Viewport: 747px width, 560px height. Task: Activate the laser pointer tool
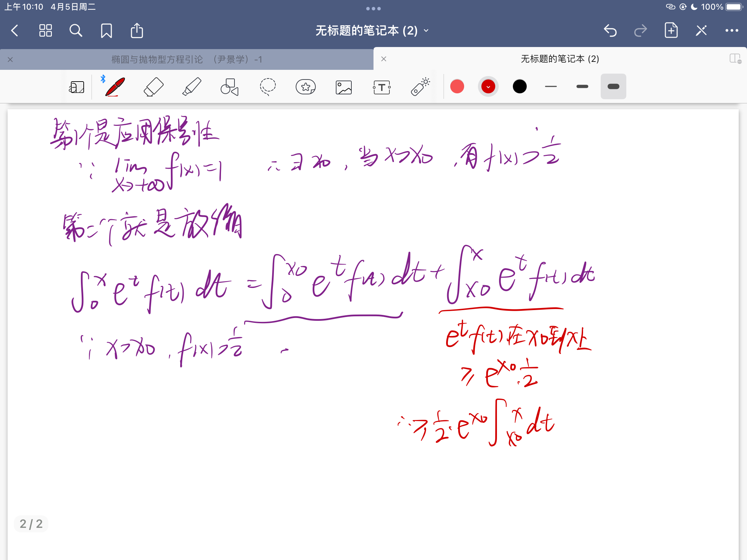point(420,86)
